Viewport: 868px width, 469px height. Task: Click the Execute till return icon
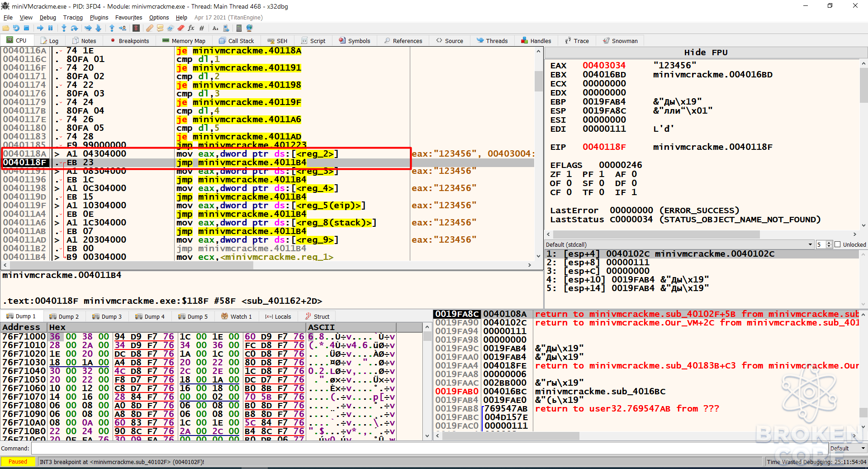(x=112, y=28)
